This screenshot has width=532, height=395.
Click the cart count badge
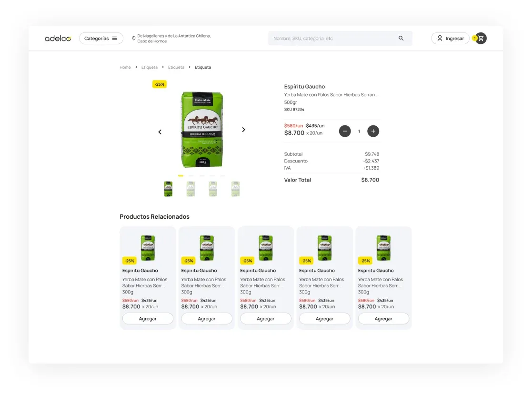tap(475, 38)
